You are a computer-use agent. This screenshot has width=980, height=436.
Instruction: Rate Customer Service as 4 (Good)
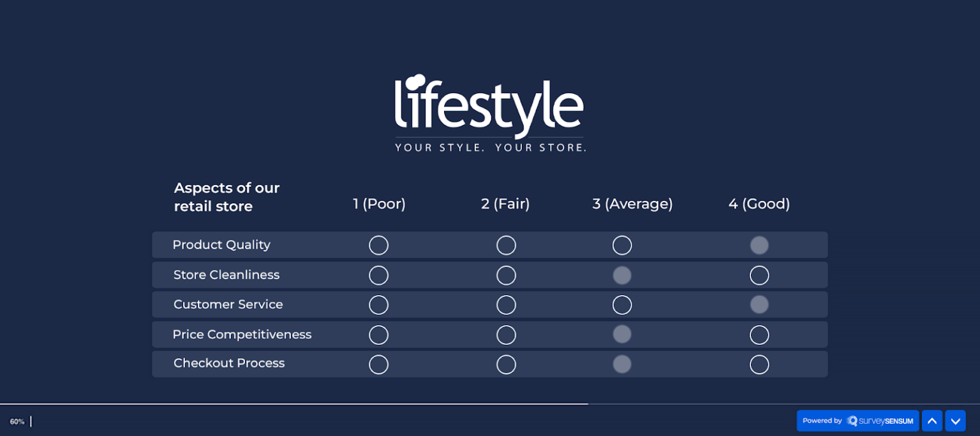point(759,305)
